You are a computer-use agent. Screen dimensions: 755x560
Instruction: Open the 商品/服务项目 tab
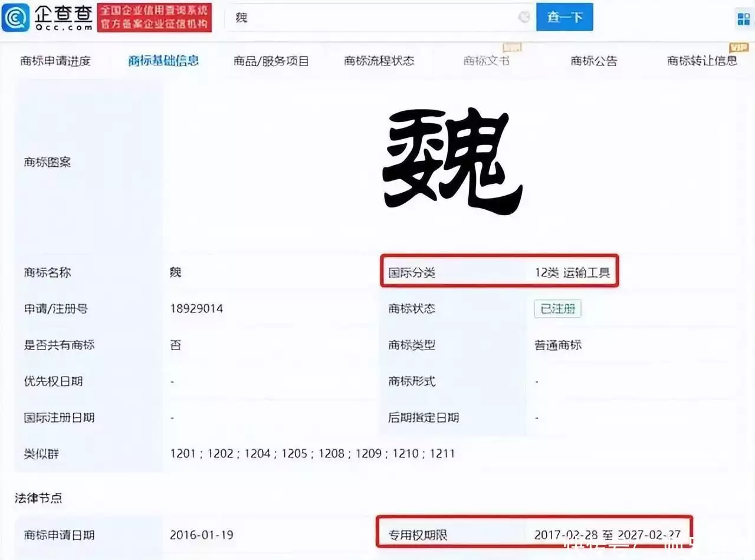(271, 61)
